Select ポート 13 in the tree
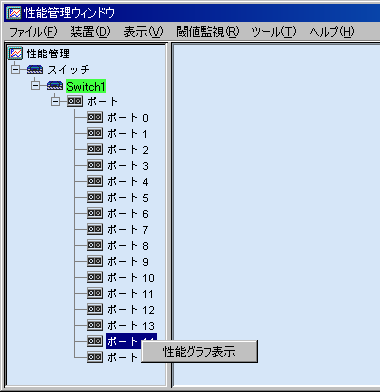 [x=131, y=326]
